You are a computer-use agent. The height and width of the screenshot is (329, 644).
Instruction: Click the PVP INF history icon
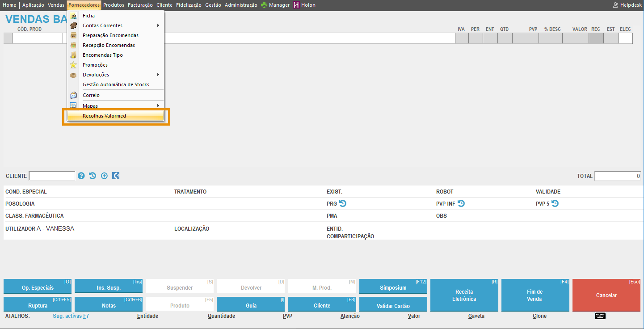pos(461,204)
